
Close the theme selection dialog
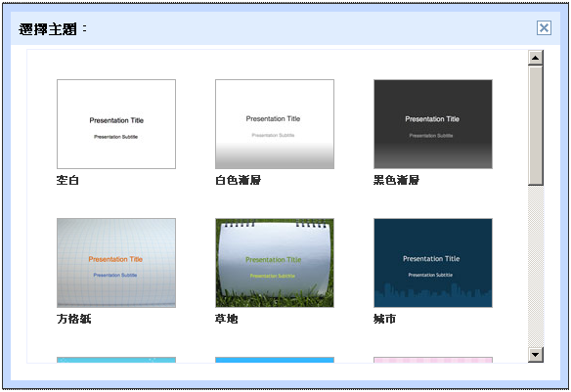coord(544,27)
